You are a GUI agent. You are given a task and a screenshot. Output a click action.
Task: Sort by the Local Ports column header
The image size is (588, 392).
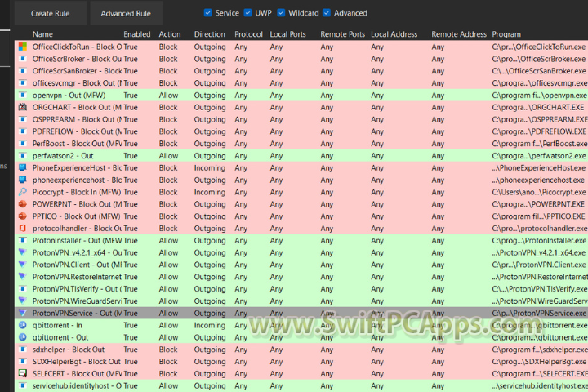tap(287, 34)
